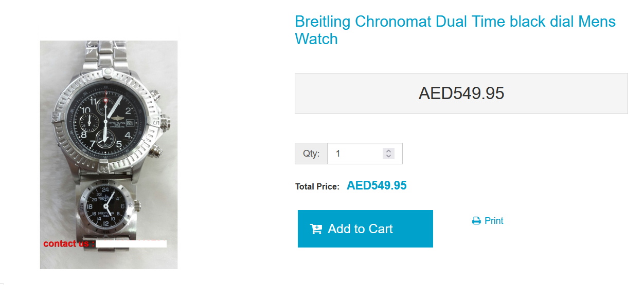Click the printer icon beside Print
Image resolution: width=644 pixels, height=285 pixels.
476,221
